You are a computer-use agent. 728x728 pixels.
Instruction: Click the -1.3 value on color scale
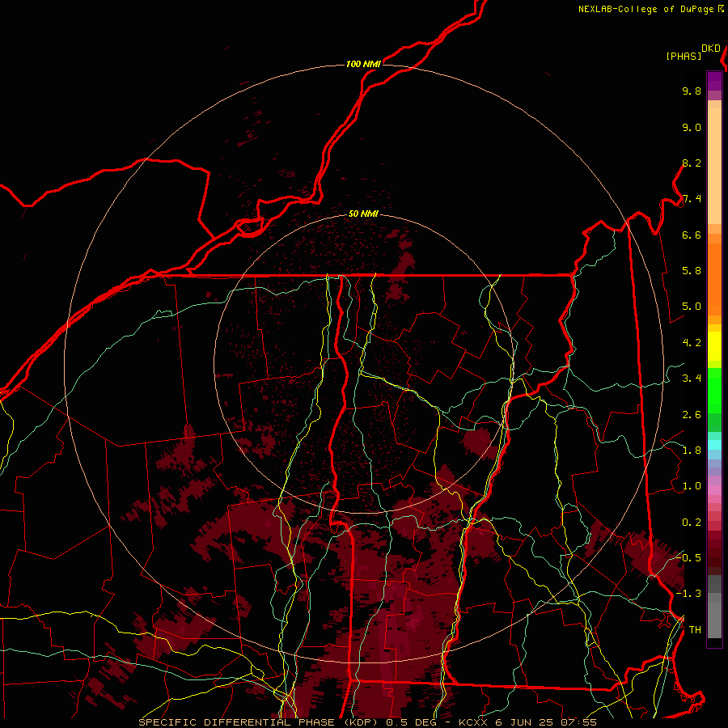click(x=689, y=594)
